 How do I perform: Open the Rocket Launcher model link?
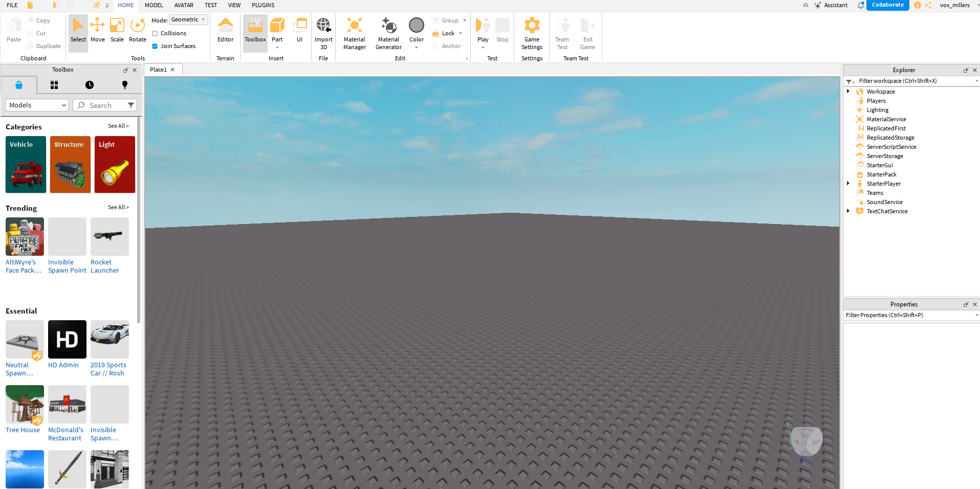point(105,266)
